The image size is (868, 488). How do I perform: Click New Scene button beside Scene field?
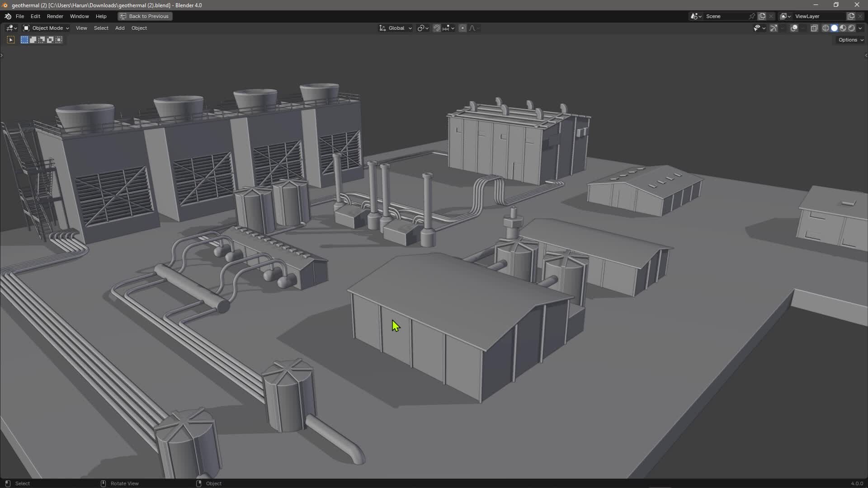click(x=763, y=16)
